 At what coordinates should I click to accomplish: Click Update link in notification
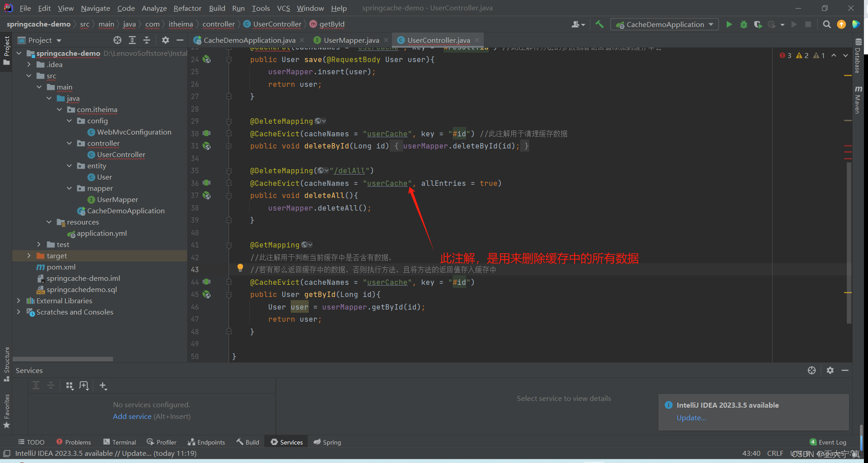tap(691, 418)
